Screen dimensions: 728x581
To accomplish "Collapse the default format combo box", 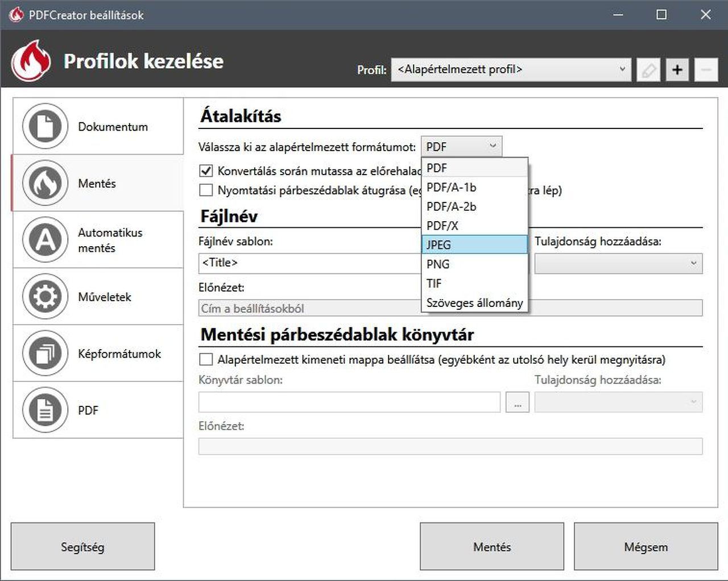I will point(461,147).
